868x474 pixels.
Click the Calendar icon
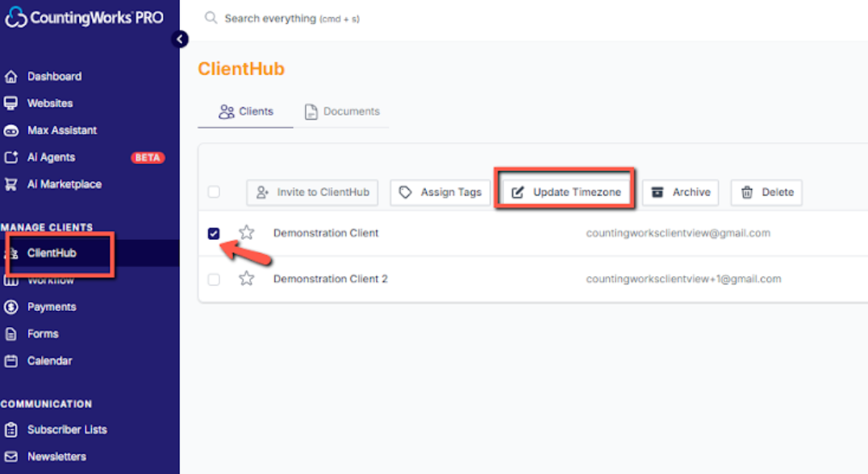11,361
